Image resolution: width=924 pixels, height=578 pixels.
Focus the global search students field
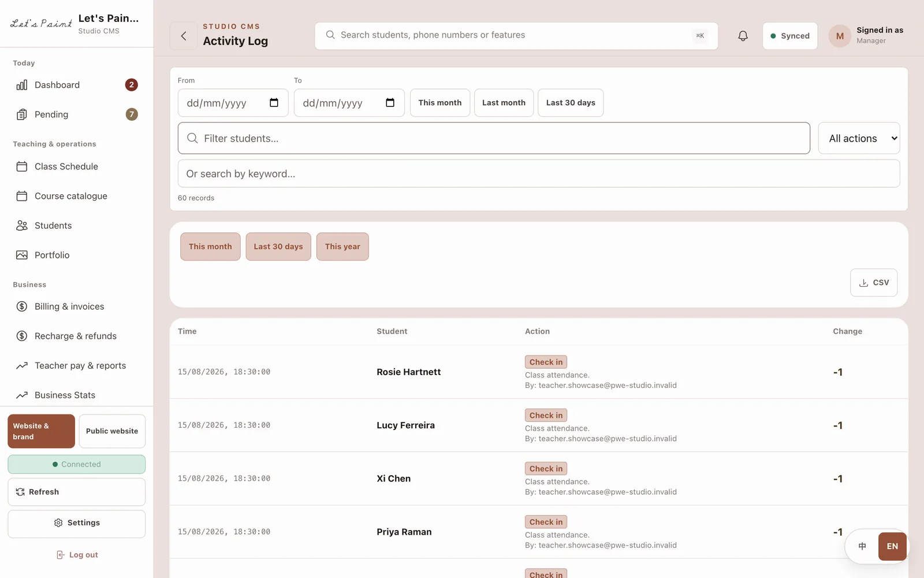point(516,36)
